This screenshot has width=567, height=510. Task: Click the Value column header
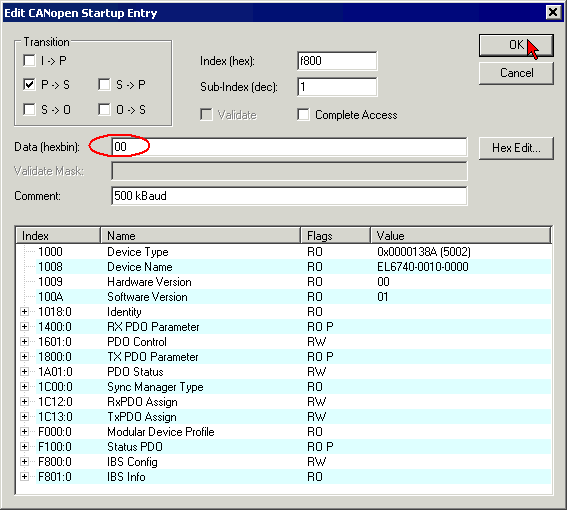pyautogui.click(x=461, y=236)
